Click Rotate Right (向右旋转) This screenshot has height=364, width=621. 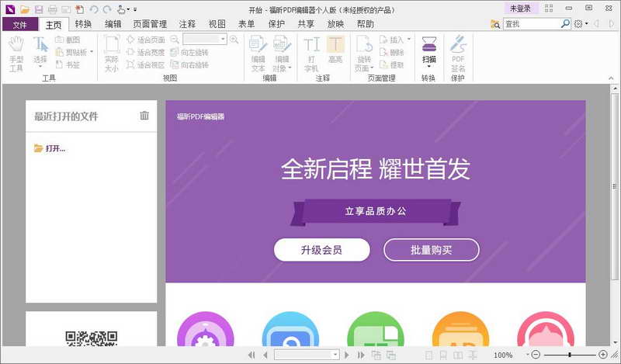pos(189,64)
